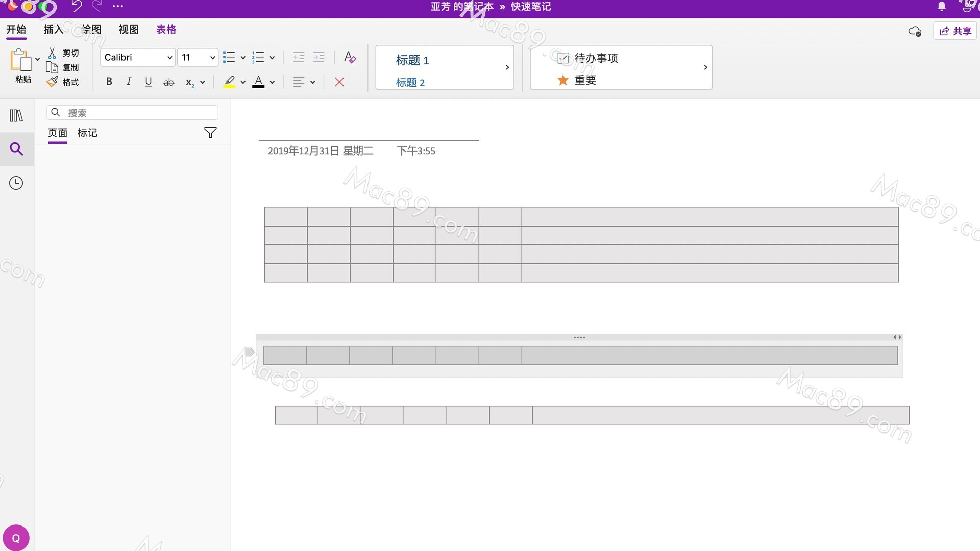Click the Bold formatting icon
Viewport: 980px width, 551px height.
coord(109,82)
